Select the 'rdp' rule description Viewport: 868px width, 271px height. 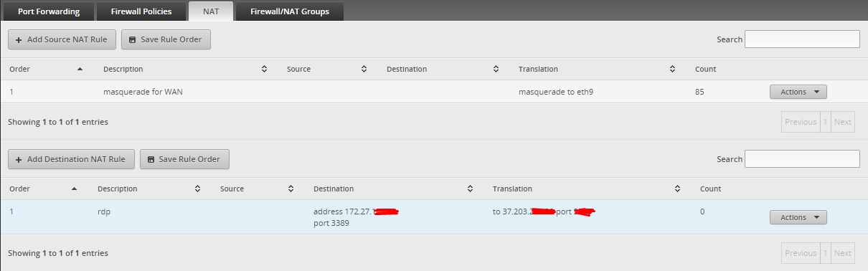click(x=104, y=211)
